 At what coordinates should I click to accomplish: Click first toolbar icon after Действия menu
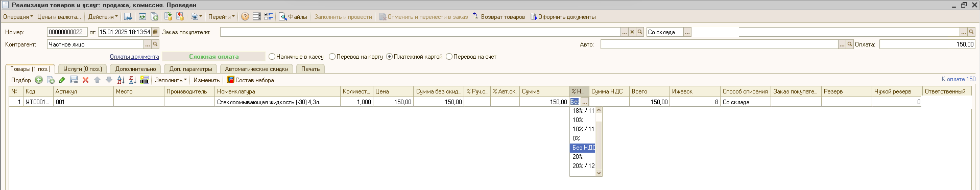128,17
